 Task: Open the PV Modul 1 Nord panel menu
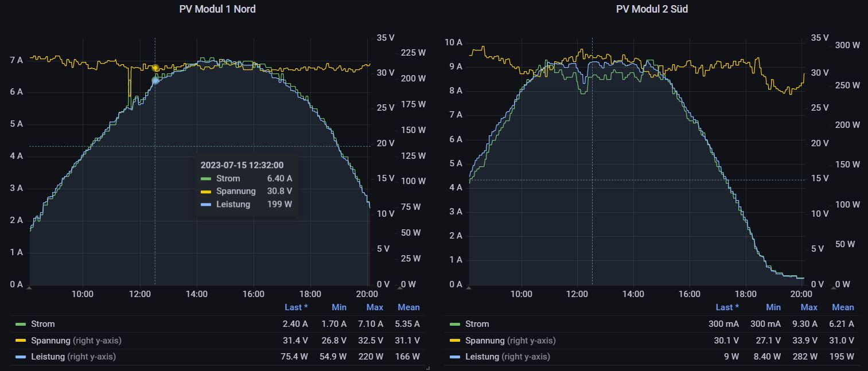[217, 9]
